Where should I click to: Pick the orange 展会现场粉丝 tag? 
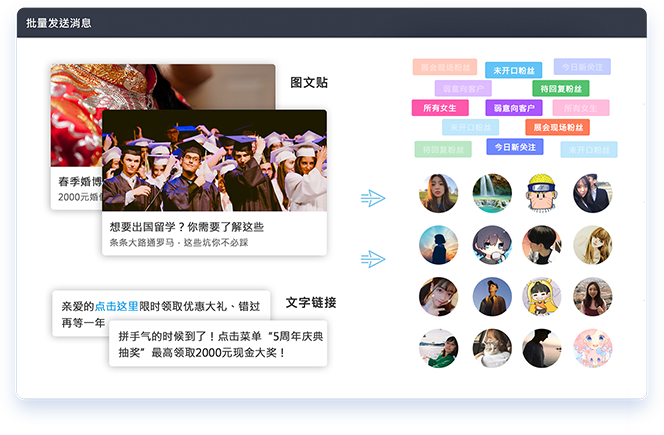tap(557, 128)
